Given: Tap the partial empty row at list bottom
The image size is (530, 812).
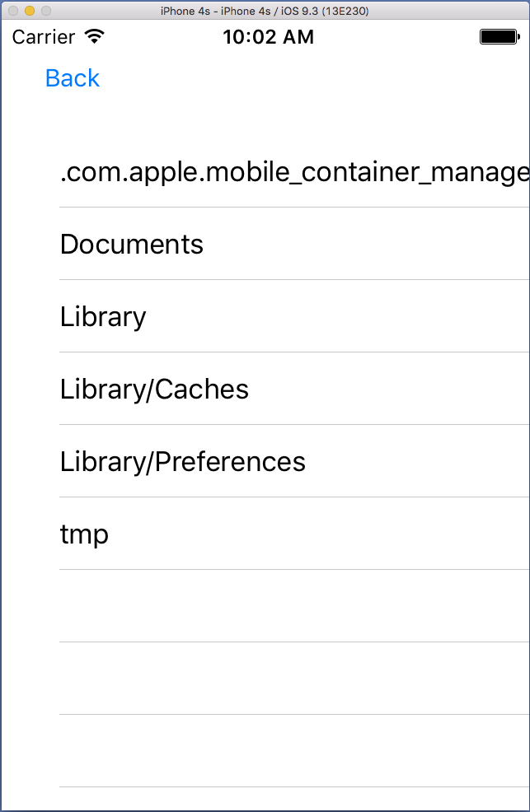Looking at the screenshot, I should (293, 799).
